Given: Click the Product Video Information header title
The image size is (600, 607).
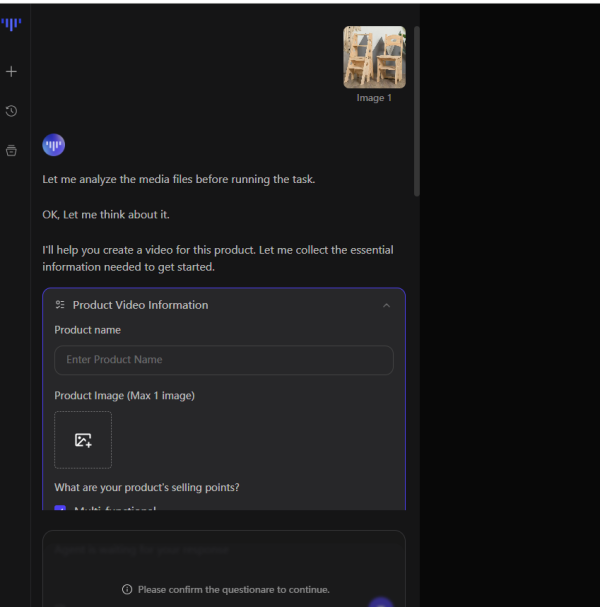Looking at the screenshot, I should (x=140, y=305).
